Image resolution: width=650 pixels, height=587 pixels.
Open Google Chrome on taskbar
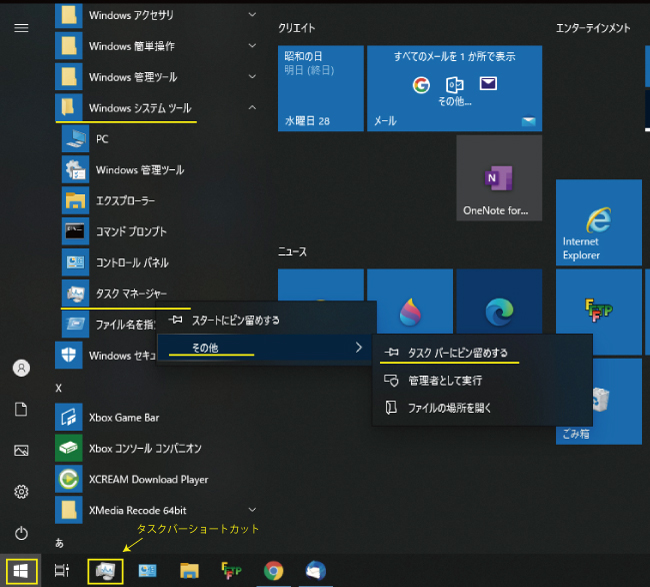(x=274, y=571)
